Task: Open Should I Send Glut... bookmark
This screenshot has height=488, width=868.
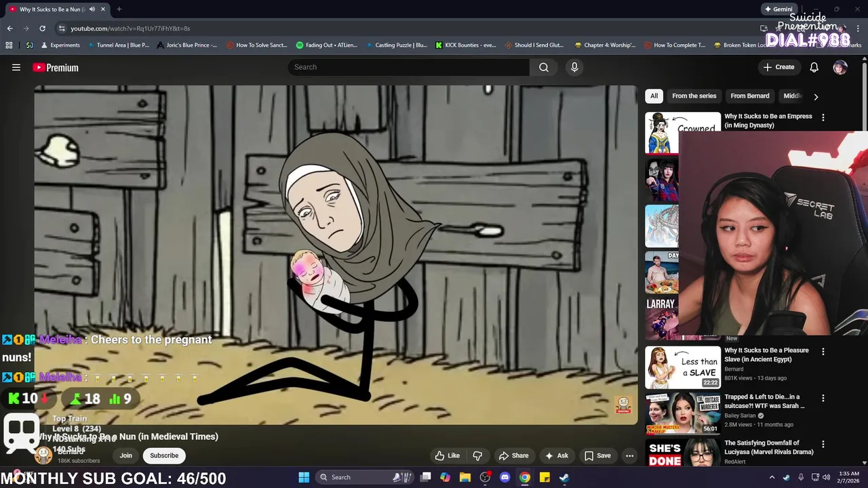Action: (534, 45)
